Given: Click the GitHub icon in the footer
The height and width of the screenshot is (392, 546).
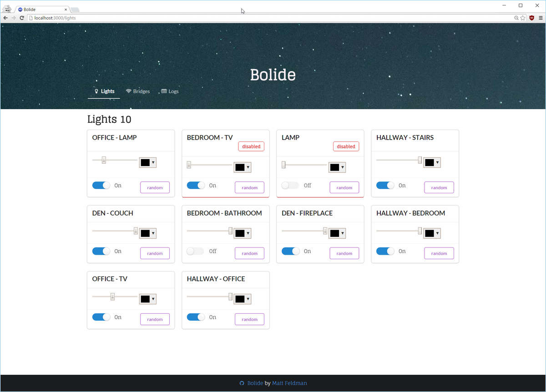Looking at the screenshot, I should 242,383.
